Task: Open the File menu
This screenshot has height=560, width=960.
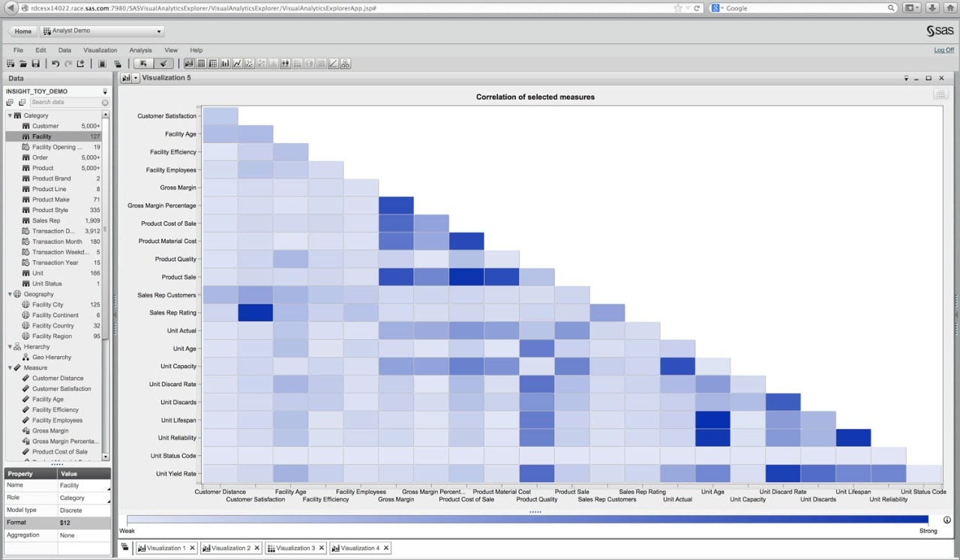Action: pos(18,50)
